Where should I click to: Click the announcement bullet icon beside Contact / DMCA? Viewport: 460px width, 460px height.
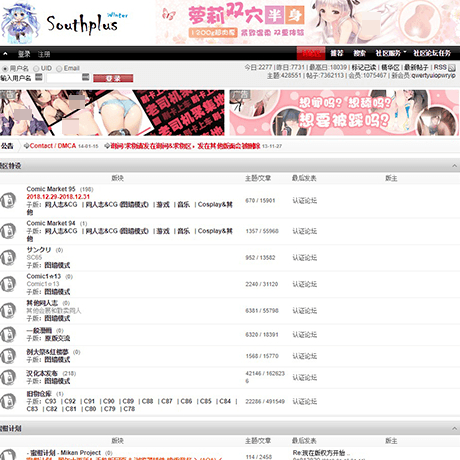click(26, 146)
